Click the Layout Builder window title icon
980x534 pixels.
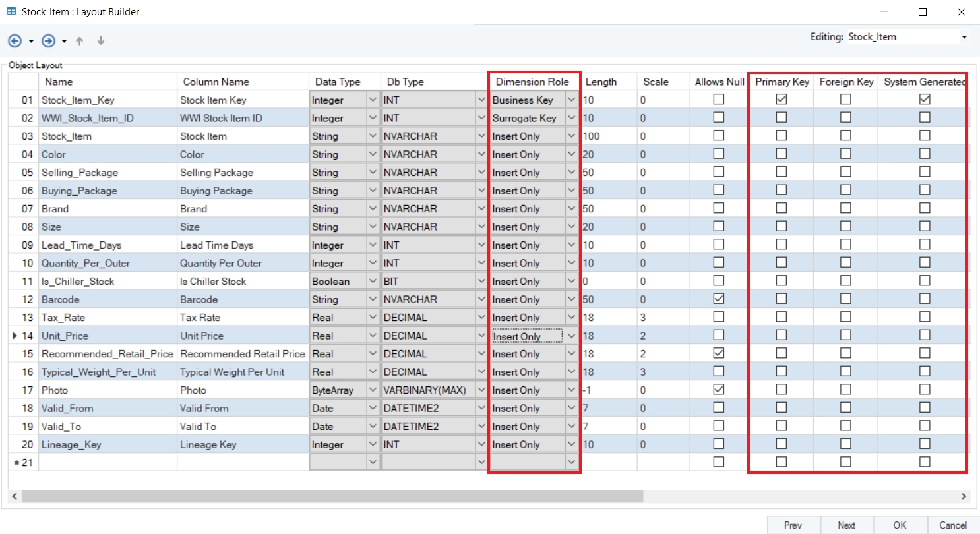[x=11, y=12]
